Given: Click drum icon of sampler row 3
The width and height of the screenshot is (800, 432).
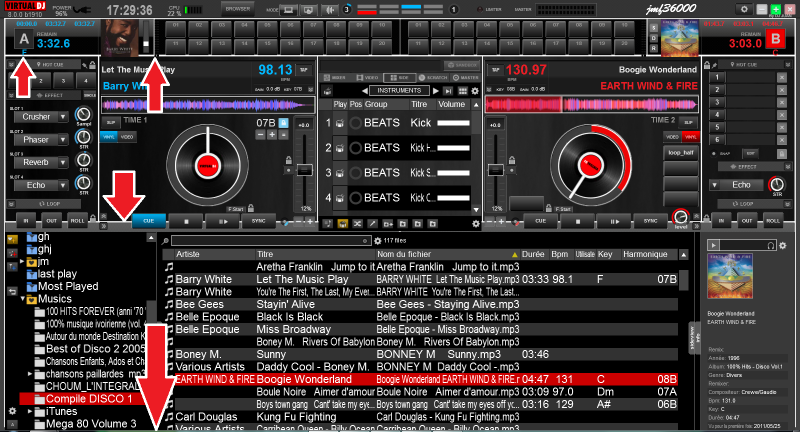Looking at the screenshot, I should tap(339, 173).
